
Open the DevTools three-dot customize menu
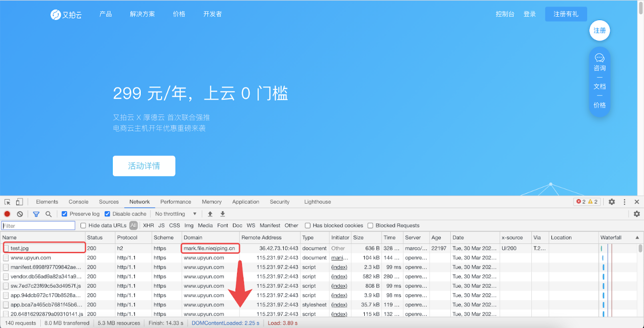[625, 202]
